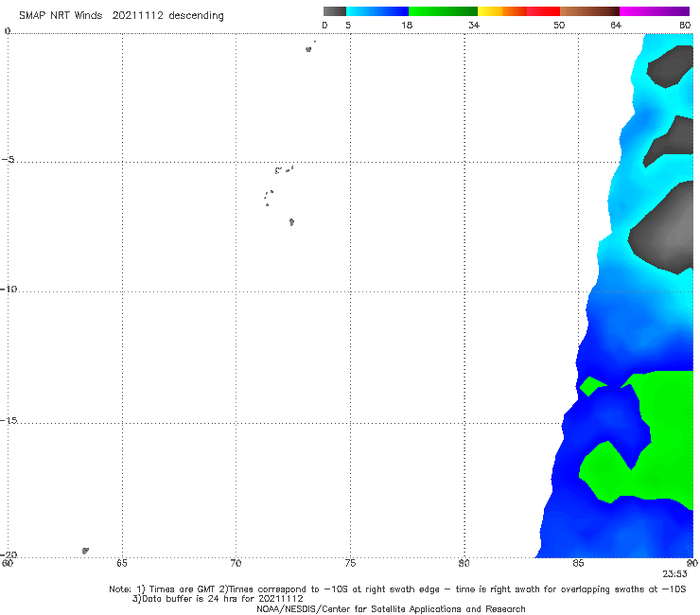Click the magenta-purple segment of the color bar
700x615 pixels.
tap(655, 11)
